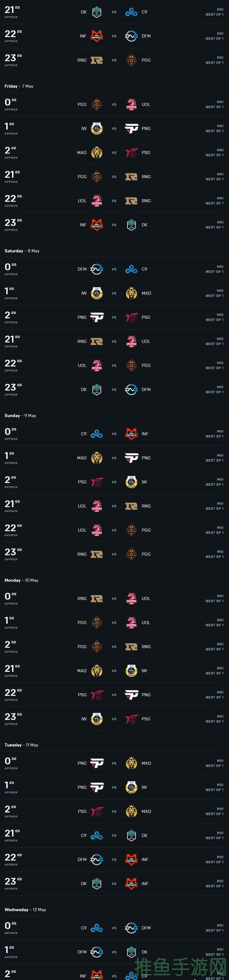Open the MSI Best of 1 label for Saturday's IW vs MAD

214,293
